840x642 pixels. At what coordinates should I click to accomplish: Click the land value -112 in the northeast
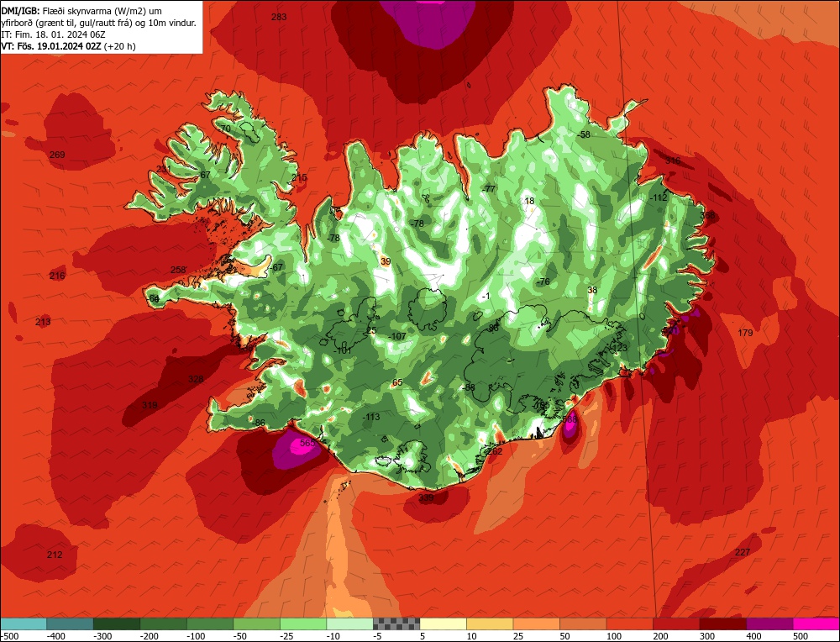(x=659, y=197)
